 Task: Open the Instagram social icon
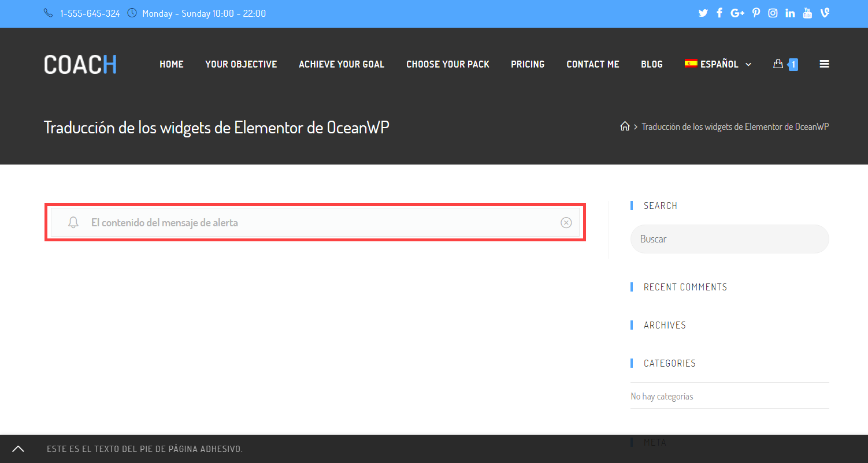click(773, 13)
